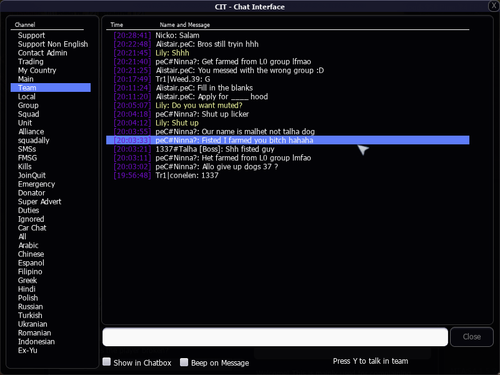Switch to the Russian channel
The width and height of the screenshot is (500, 375).
(x=30, y=307)
